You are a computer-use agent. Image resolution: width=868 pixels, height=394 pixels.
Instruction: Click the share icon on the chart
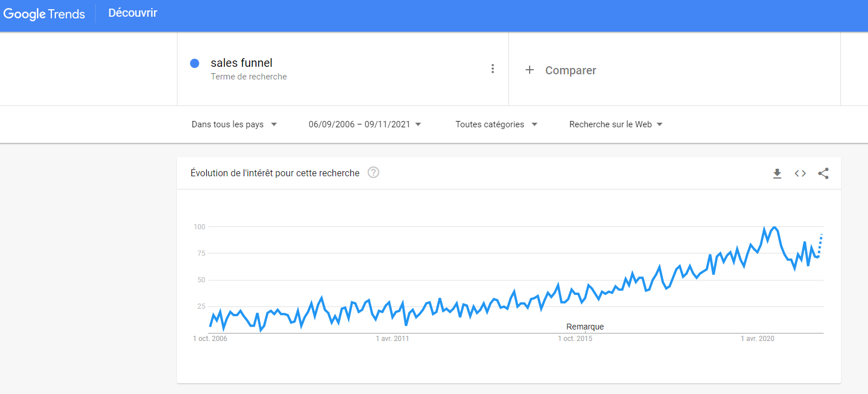tap(823, 173)
